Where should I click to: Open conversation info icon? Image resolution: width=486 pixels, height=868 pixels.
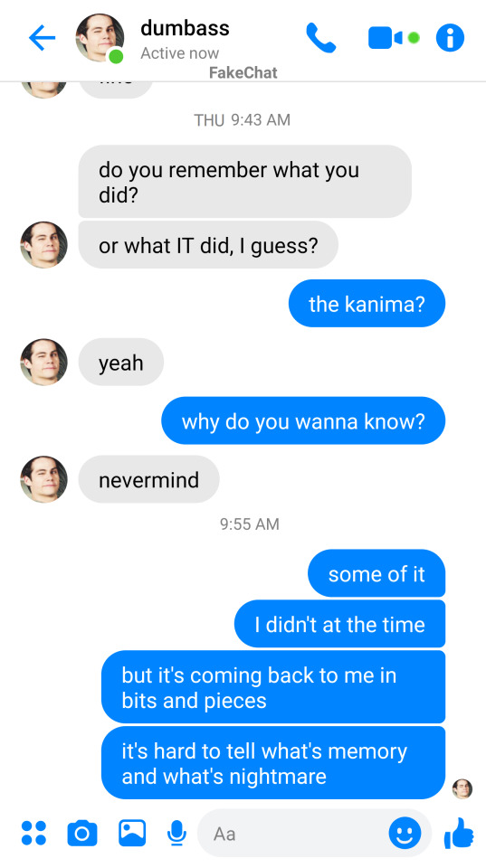coord(450,38)
